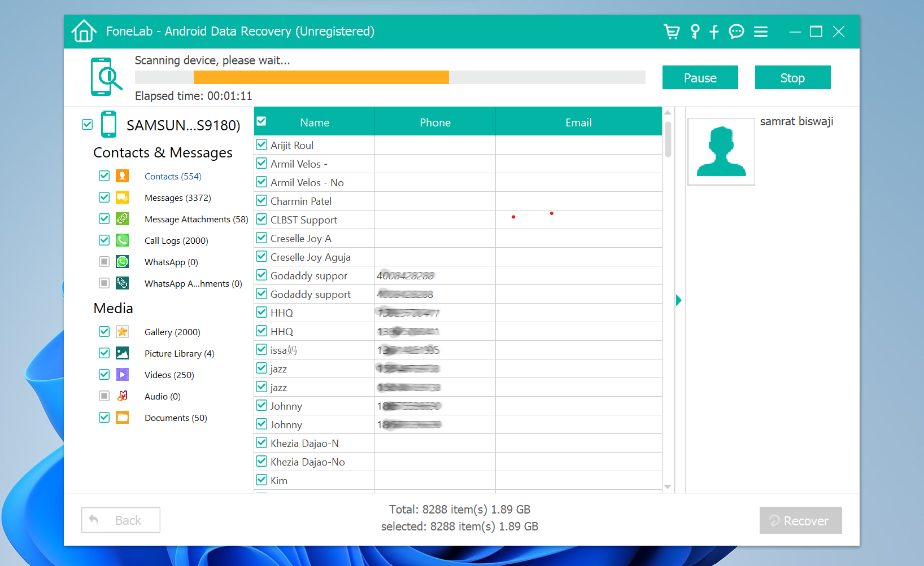Stop the scan
The width and height of the screenshot is (924, 566).
[792, 77]
